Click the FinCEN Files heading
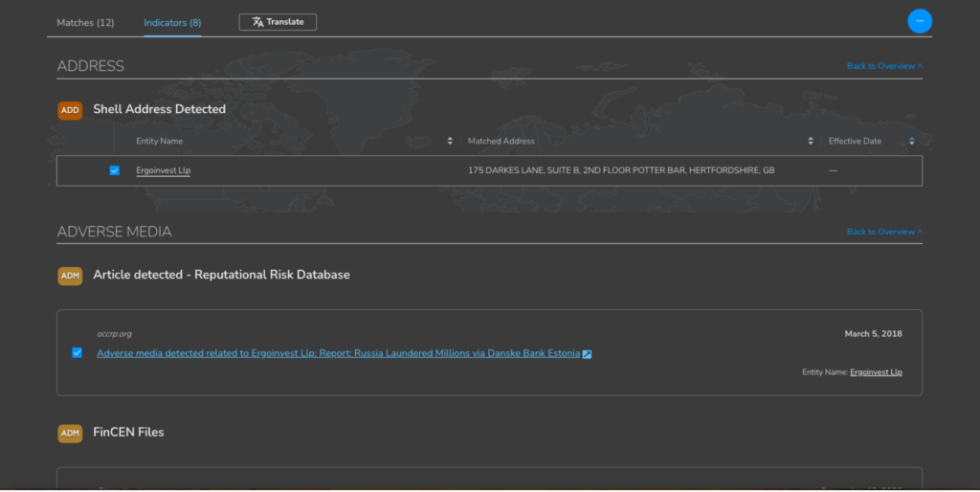The height and width of the screenshot is (492, 980). click(x=128, y=432)
